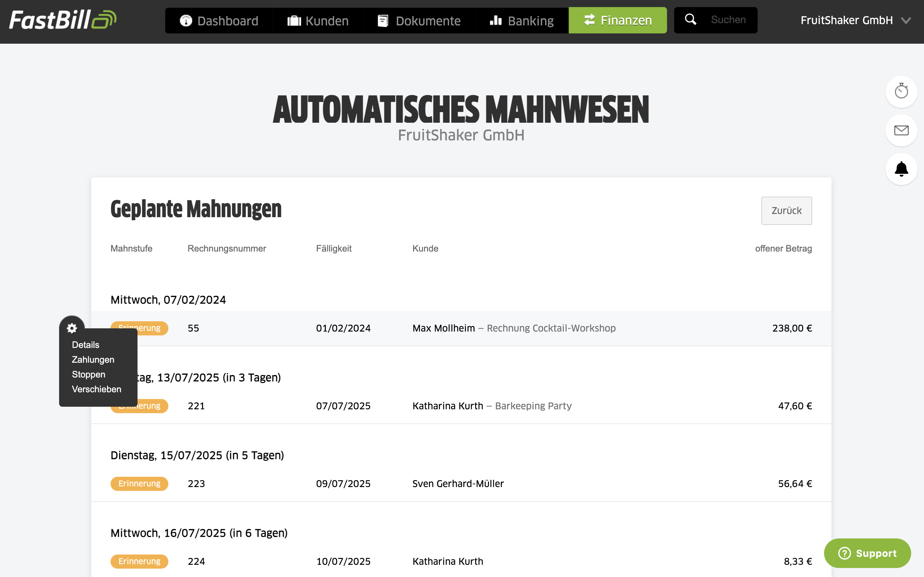Image resolution: width=924 pixels, height=577 pixels.
Task: Expand the FruitShaker GmbH account dropdown
Action: 856,20
